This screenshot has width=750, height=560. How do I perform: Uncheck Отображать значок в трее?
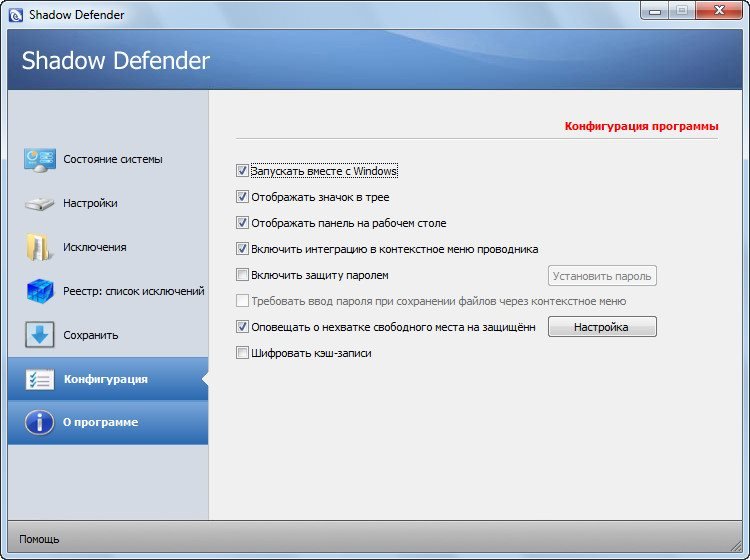coord(242,197)
